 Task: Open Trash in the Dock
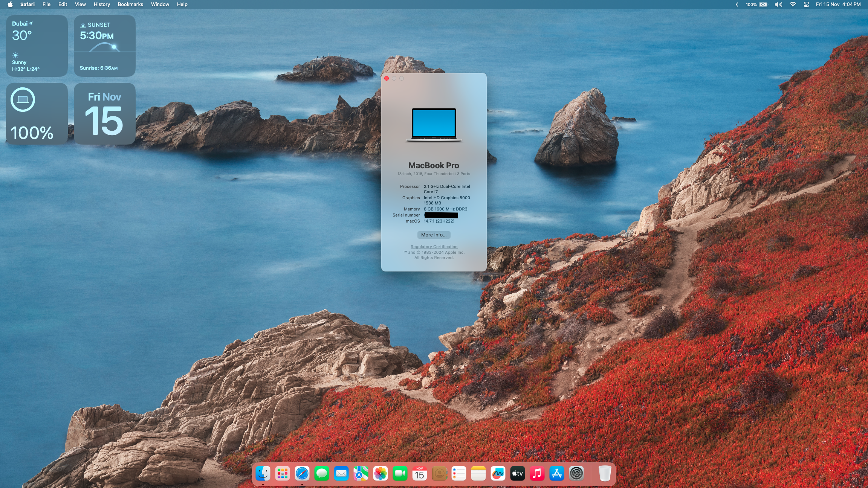coord(605,473)
